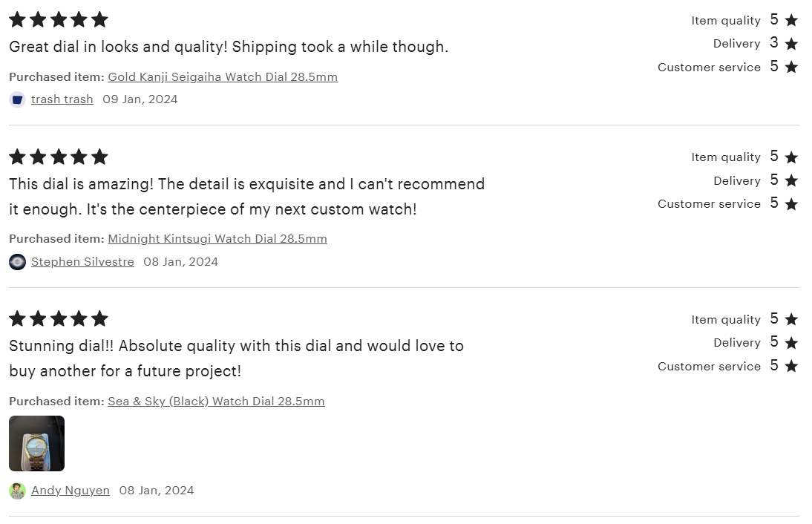Click Item quality star in first review

[791, 20]
